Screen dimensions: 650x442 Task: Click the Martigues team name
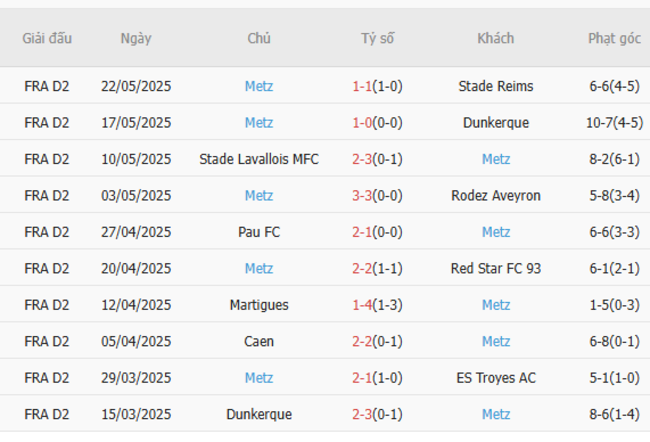259,304
